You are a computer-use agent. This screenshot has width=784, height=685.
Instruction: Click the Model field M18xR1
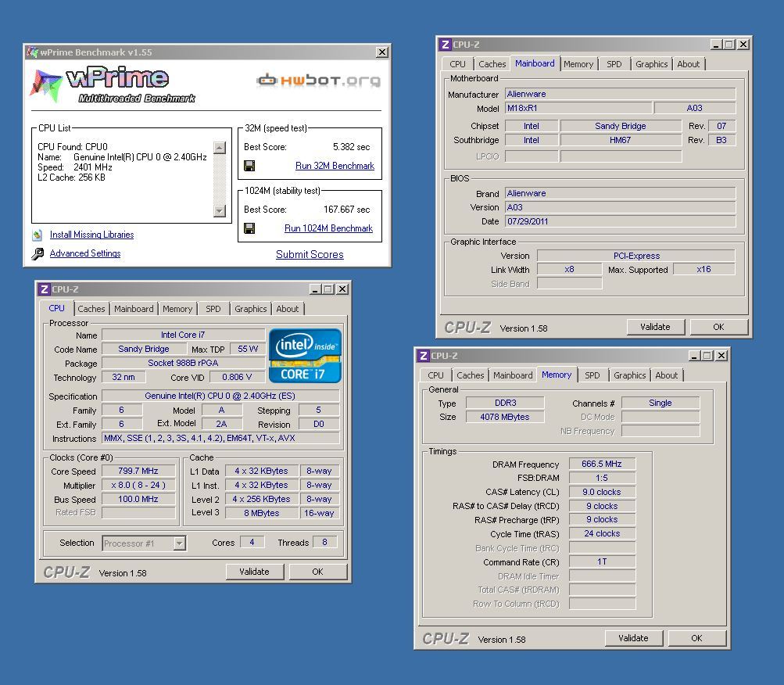coord(578,108)
